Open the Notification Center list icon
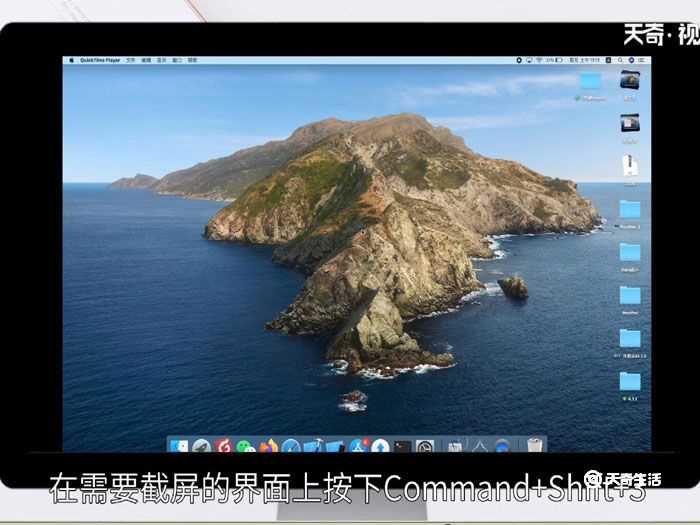This screenshot has width=700, height=525. [643, 61]
